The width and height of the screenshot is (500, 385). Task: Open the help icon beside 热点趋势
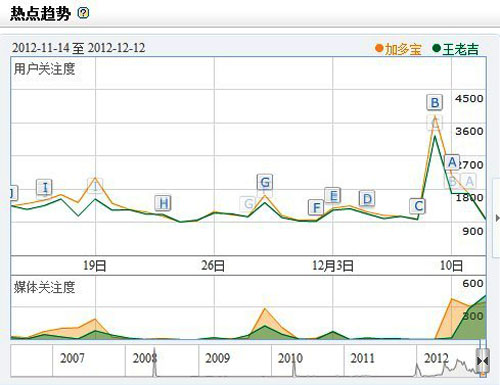click(x=83, y=13)
